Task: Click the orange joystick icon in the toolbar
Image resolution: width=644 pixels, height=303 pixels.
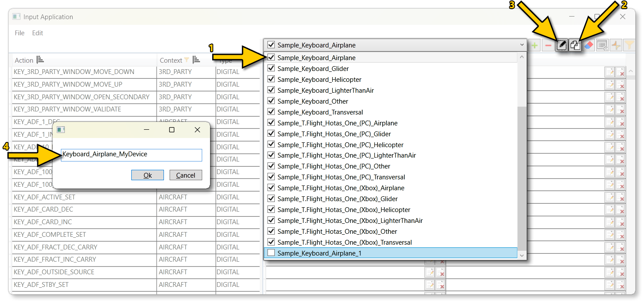Action: coord(616,44)
